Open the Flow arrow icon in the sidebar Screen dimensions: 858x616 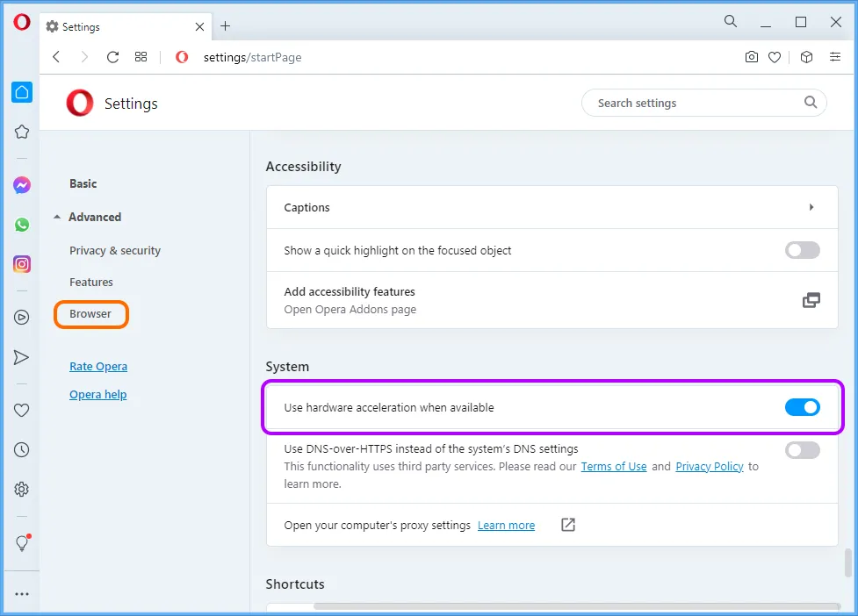coord(21,357)
